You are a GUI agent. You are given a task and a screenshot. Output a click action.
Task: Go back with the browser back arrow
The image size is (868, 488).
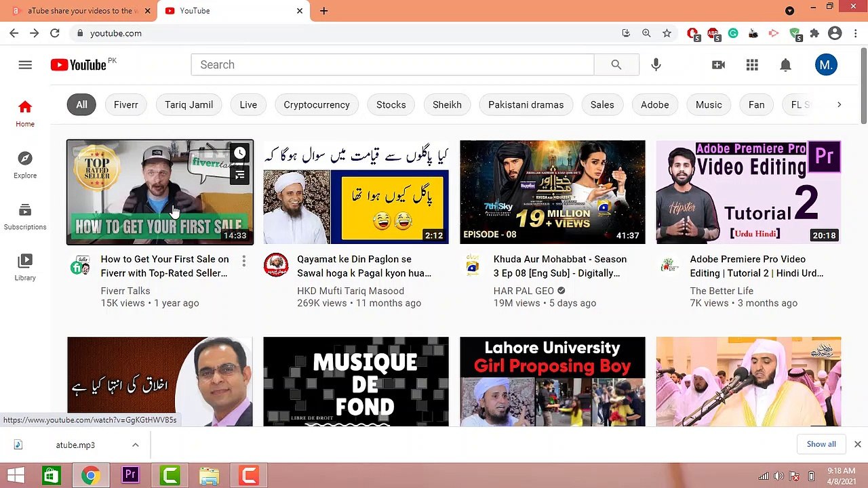tap(14, 33)
